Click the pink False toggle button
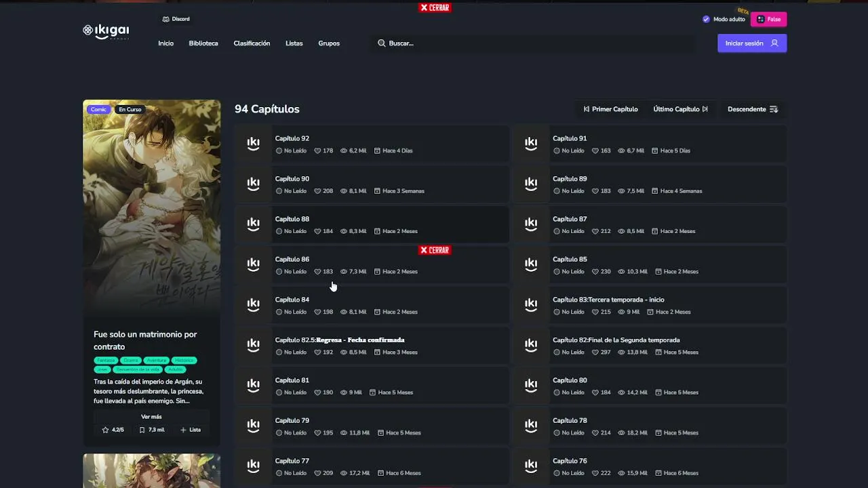 [x=768, y=19]
